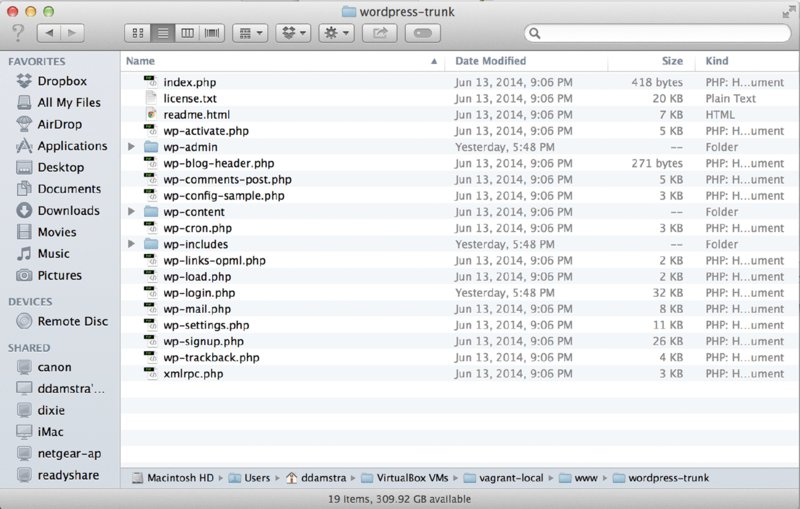Sort by Date Modified column

coord(526,61)
